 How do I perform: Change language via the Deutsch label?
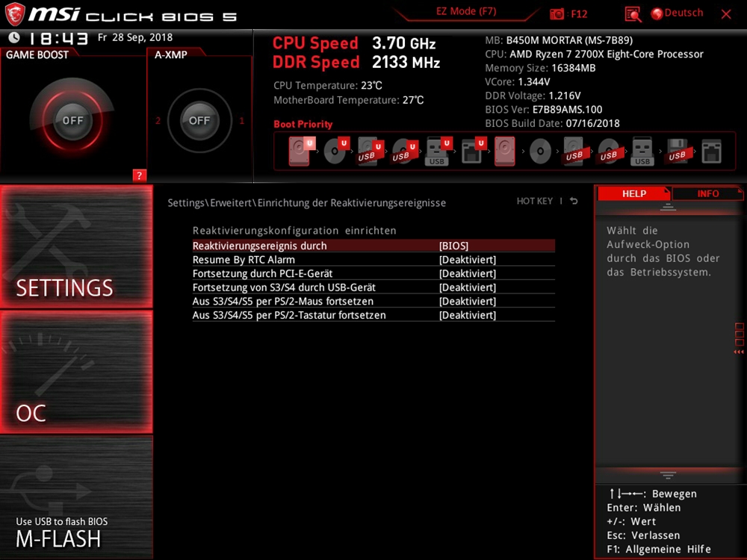[x=684, y=13]
